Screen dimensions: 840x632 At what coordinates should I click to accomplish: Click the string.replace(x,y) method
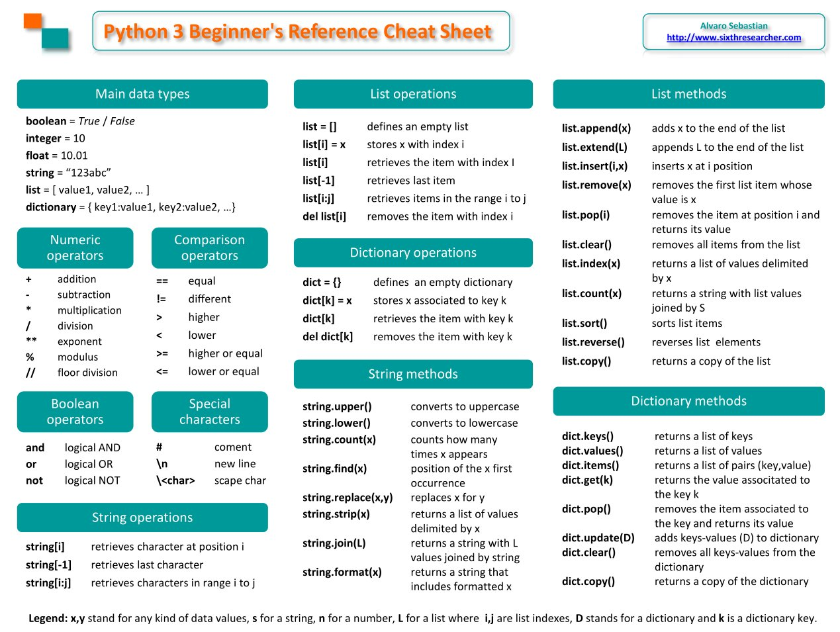coord(348,498)
